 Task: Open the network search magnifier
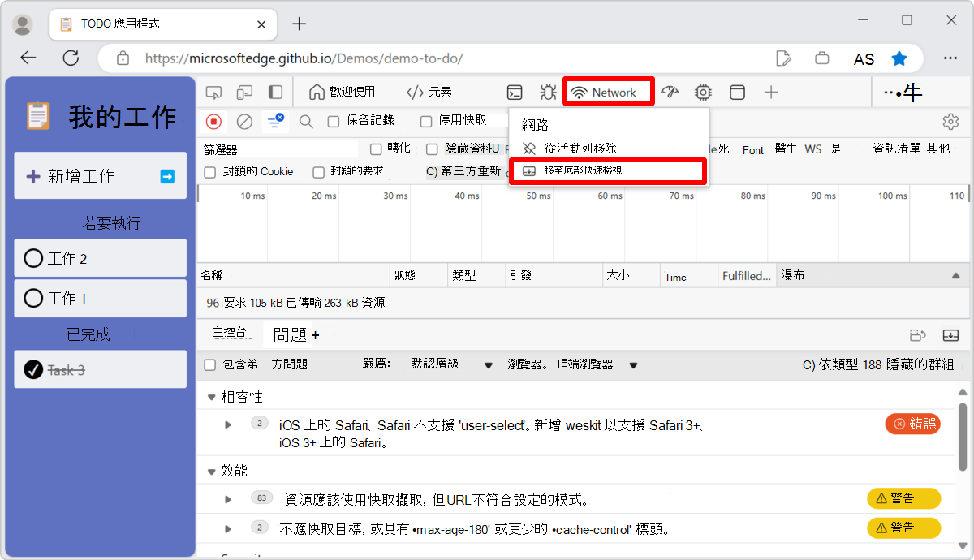tap(305, 121)
